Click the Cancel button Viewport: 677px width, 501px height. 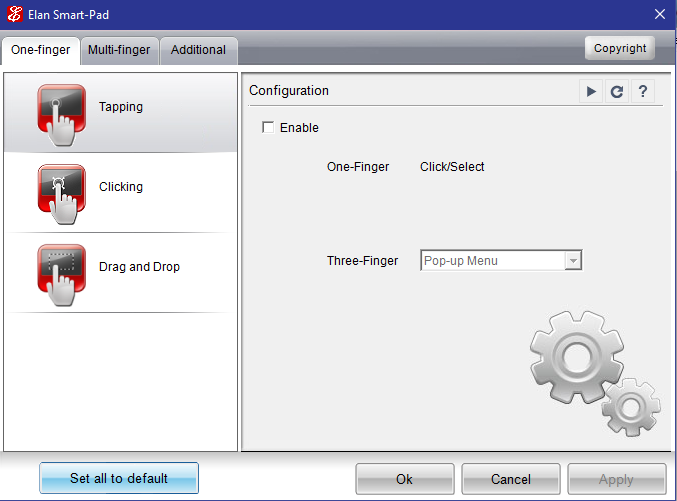point(511,479)
